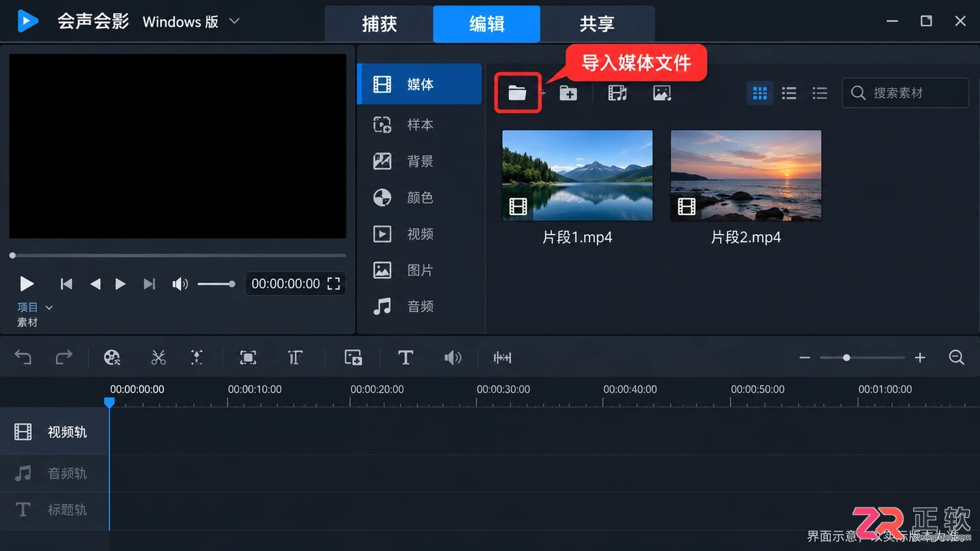Image resolution: width=980 pixels, height=551 pixels.
Task: Open the 颜色 library category
Action: click(x=420, y=197)
